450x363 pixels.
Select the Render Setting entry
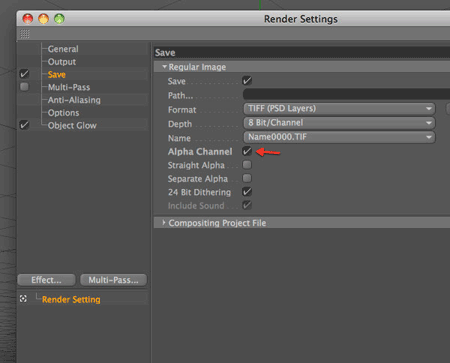point(71,299)
